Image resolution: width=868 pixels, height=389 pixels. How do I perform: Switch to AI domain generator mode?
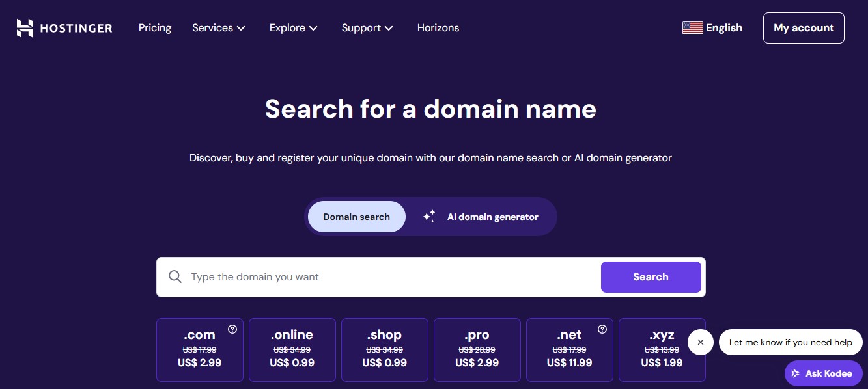[481, 217]
